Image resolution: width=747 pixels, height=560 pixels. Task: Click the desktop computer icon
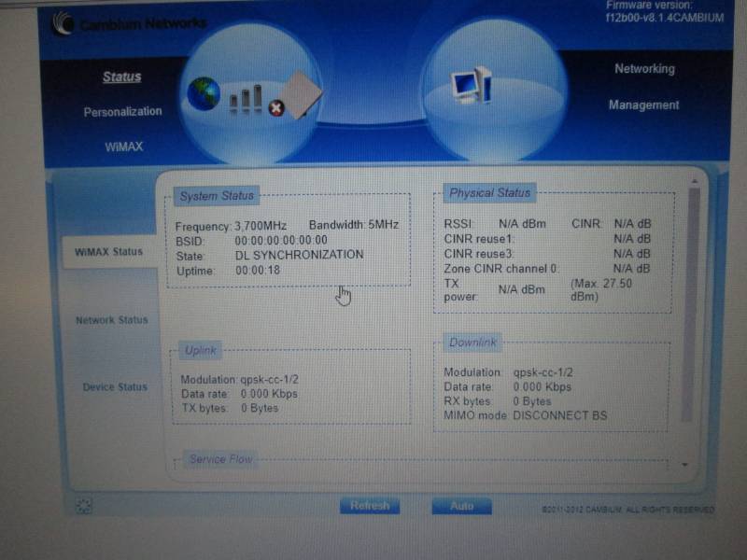pos(472,85)
